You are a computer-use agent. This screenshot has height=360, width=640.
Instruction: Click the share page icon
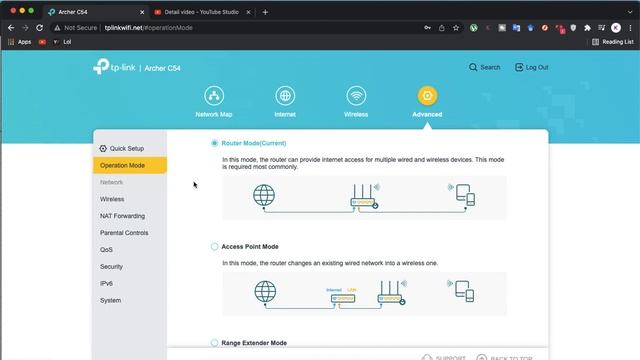[x=442, y=28]
